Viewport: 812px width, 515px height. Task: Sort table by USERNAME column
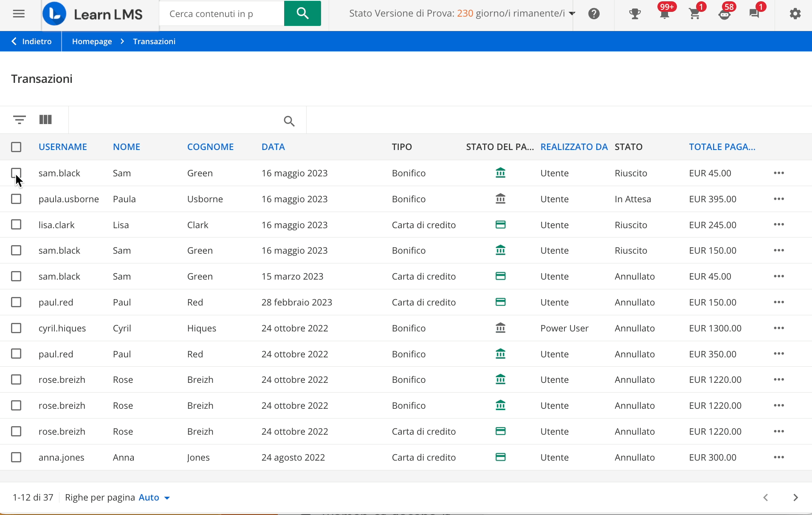(x=63, y=147)
